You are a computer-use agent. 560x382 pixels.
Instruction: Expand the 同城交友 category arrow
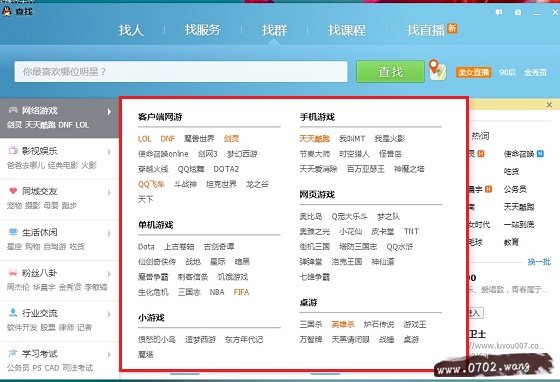[109, 193]
